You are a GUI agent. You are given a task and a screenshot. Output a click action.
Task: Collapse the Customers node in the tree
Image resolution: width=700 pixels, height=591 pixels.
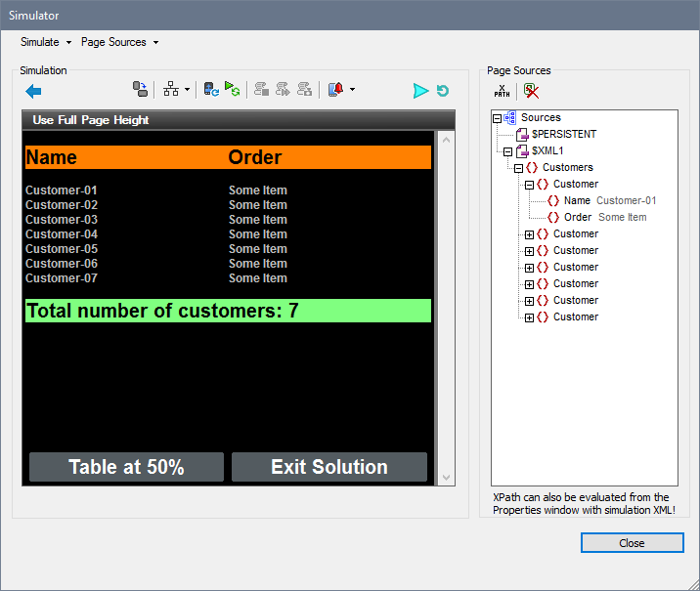coord(518,168)
